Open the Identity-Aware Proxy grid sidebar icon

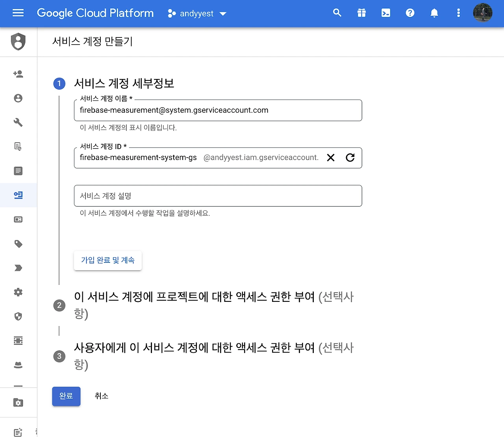[x=18, y=340]
